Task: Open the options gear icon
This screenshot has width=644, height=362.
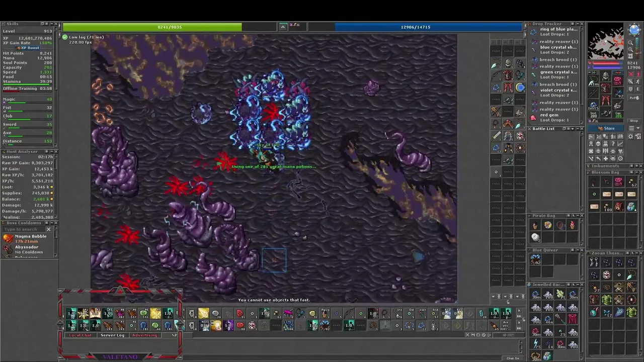Action: click(x=630, y=136)
